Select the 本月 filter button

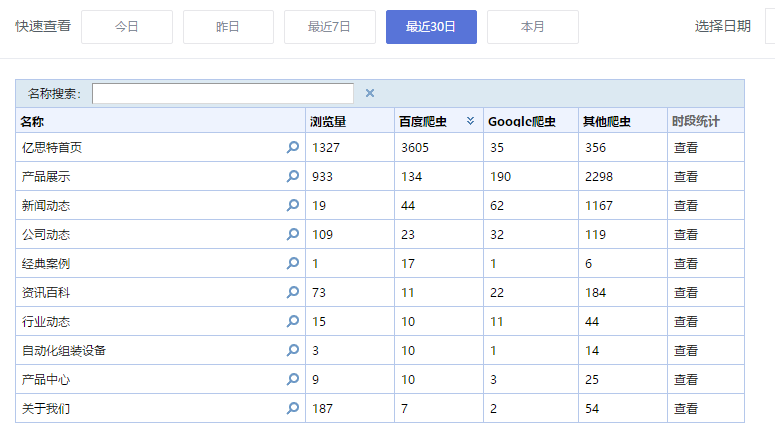tap(533, 27)
